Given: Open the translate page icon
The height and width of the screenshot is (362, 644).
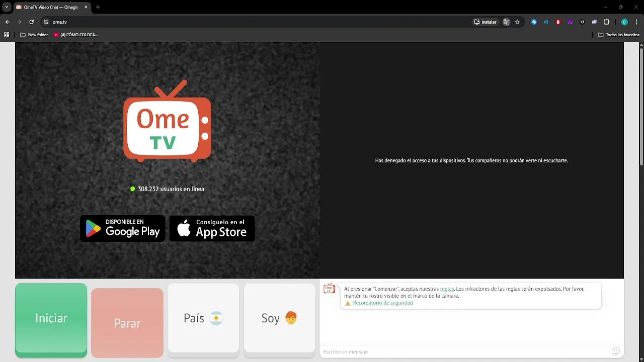Looking at the screenshot, I should coord(506,22).
